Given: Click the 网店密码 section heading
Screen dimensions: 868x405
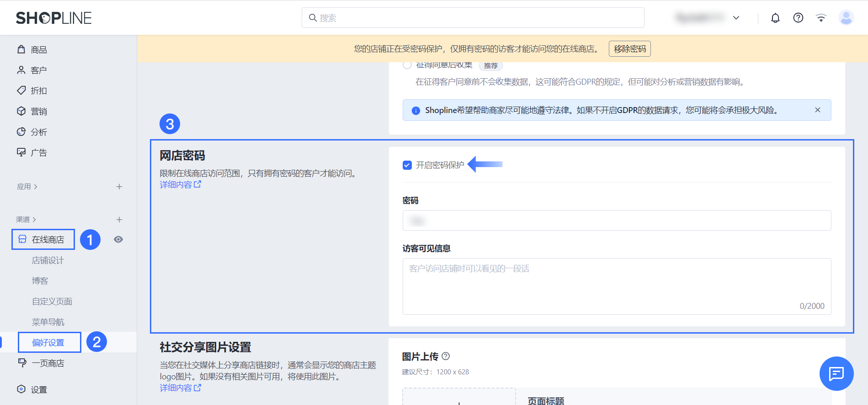Looking at the screenshot, I should [182, 156].
